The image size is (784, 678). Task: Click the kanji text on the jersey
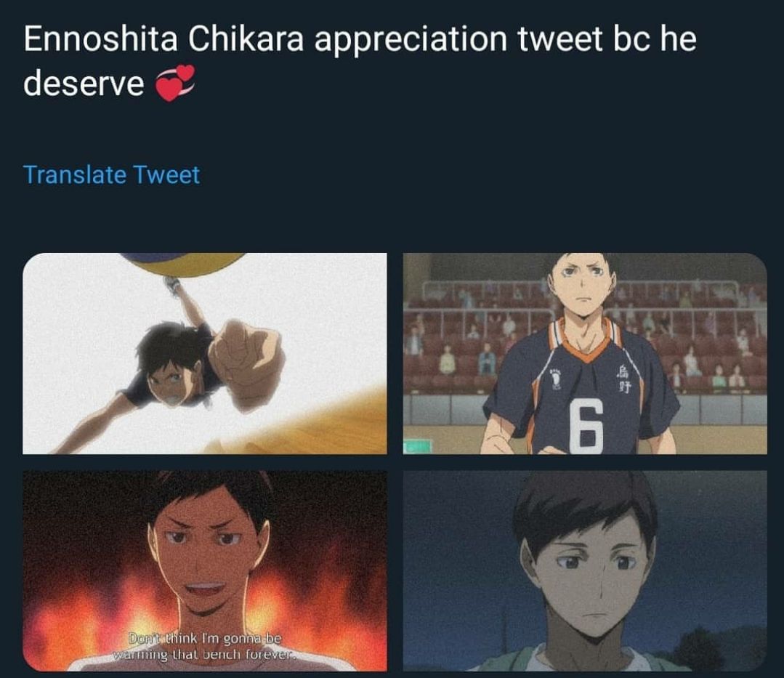624,379
